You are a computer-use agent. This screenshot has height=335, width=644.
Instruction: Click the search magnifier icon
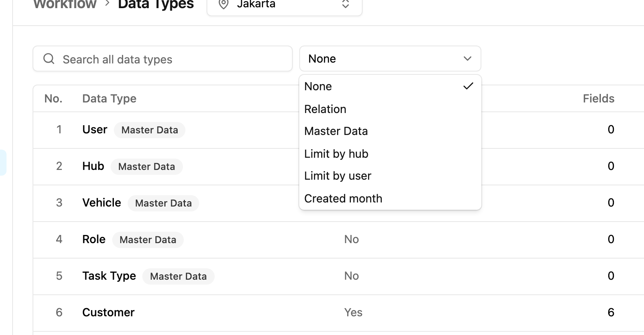tap(49, 59)
